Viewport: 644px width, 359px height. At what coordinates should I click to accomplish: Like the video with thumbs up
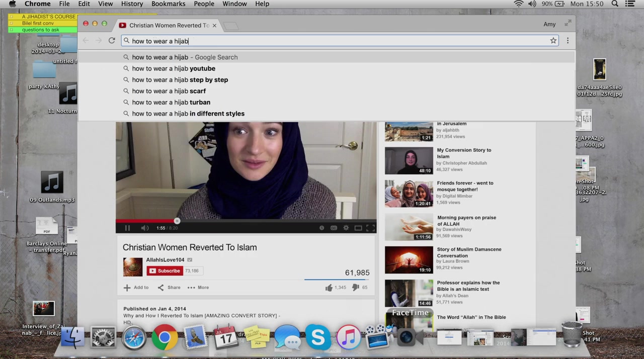[x=329, y=288]
